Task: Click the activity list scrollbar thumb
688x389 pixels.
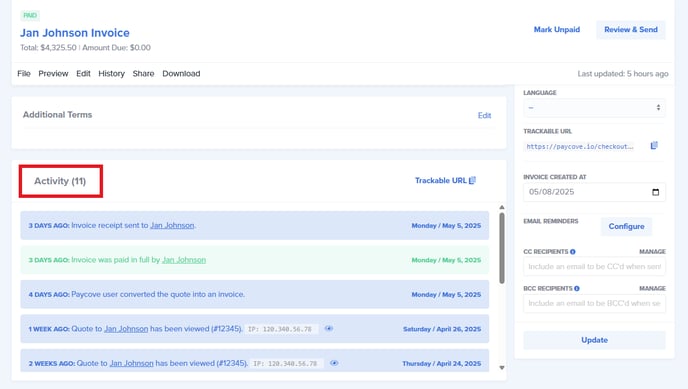Action: [502, 248]
